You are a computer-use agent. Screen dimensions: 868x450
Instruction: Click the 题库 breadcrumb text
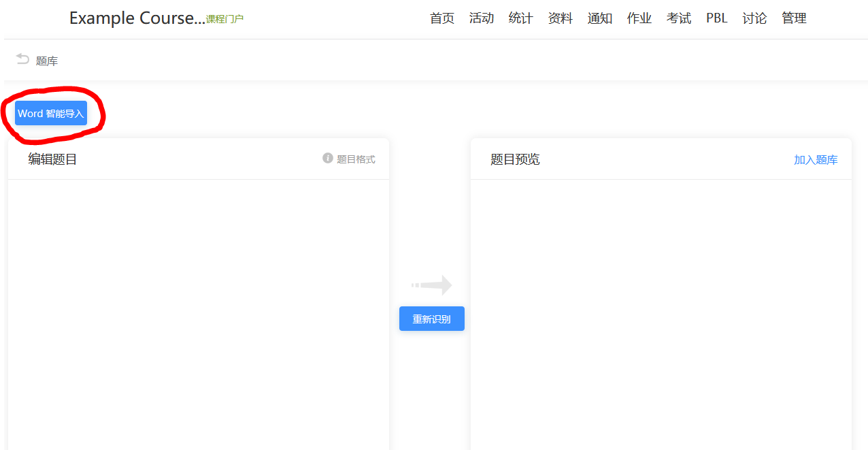47,61
